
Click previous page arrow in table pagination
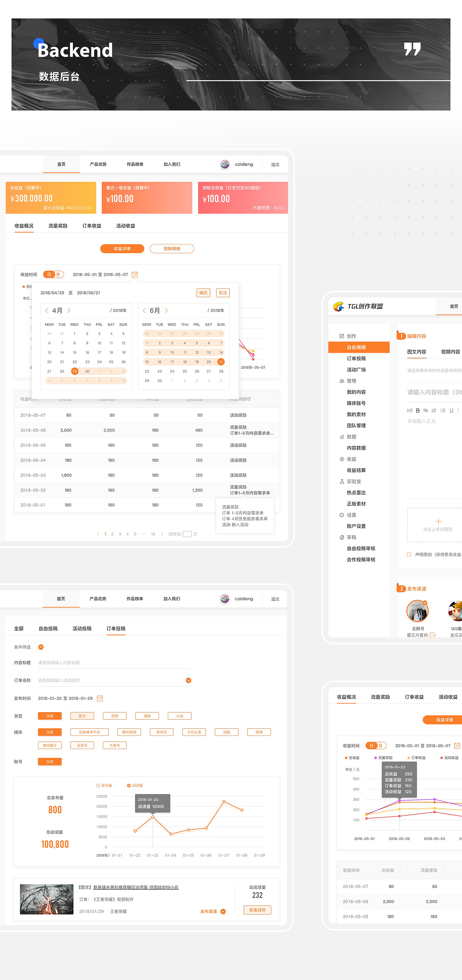pos(98,534)
